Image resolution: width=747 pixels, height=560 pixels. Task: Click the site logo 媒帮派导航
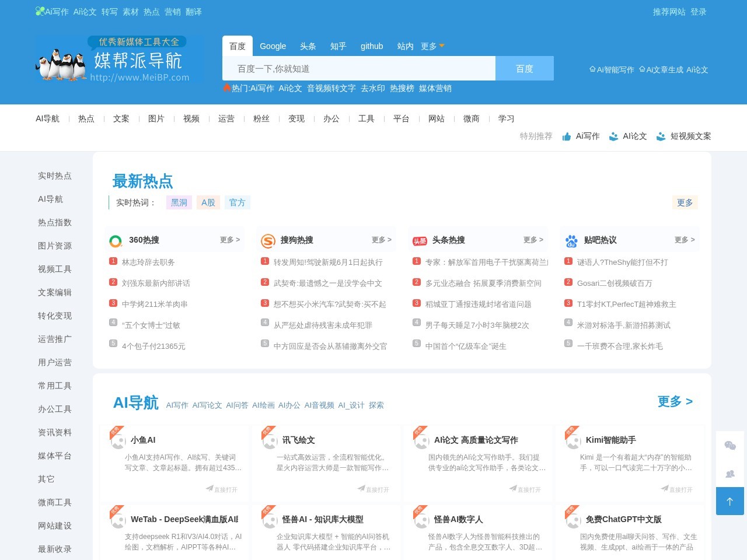click(x=119, y=60)
